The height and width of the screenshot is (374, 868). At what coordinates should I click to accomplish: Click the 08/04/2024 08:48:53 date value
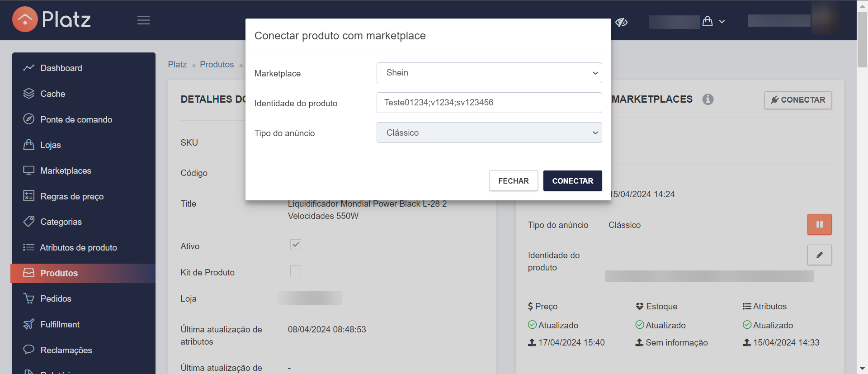click(327, 329)
